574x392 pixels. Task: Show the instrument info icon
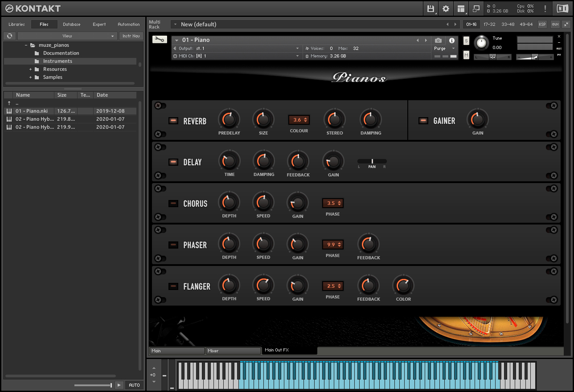[x=451, y=40]
